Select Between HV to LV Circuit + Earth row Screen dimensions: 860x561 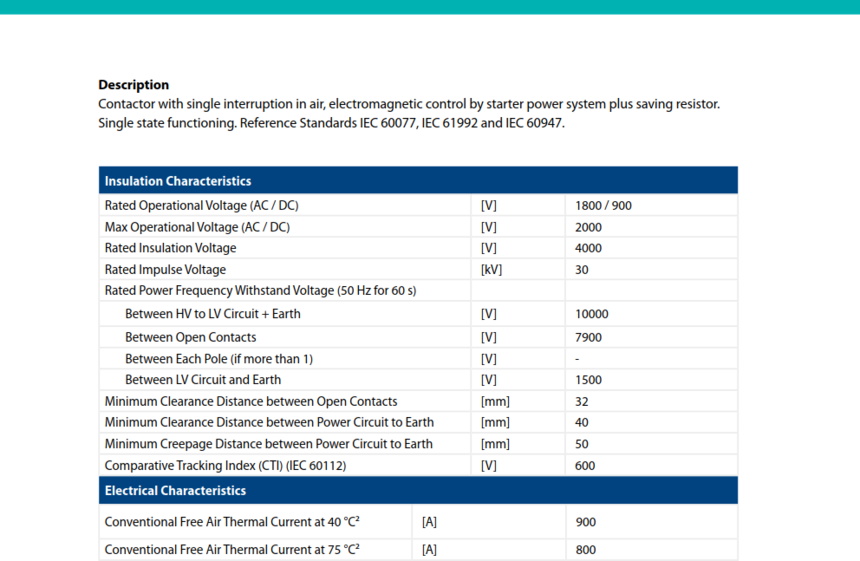[x=418, y=314]
